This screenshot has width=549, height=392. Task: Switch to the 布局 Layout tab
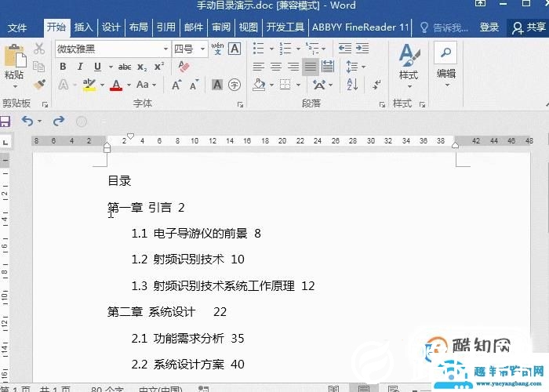(x=139, y=27)
